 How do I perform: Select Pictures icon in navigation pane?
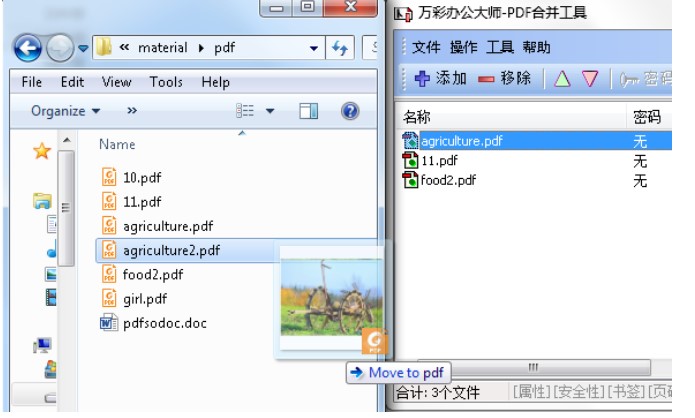coord(51,273)
